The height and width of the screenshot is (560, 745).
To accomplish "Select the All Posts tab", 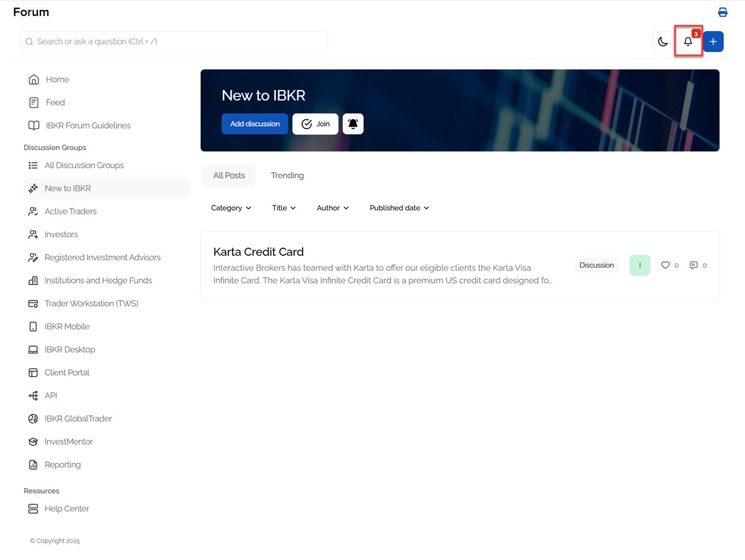I will (228, 175).
